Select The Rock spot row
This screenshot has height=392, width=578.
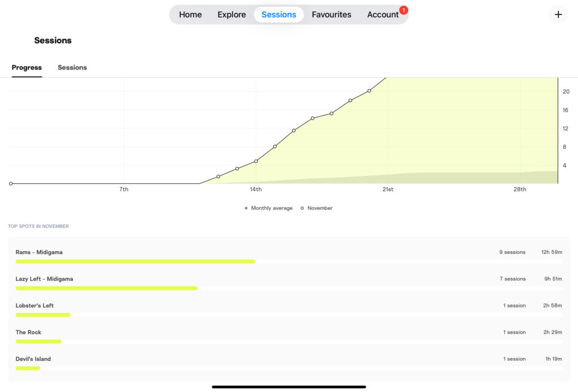28,332
